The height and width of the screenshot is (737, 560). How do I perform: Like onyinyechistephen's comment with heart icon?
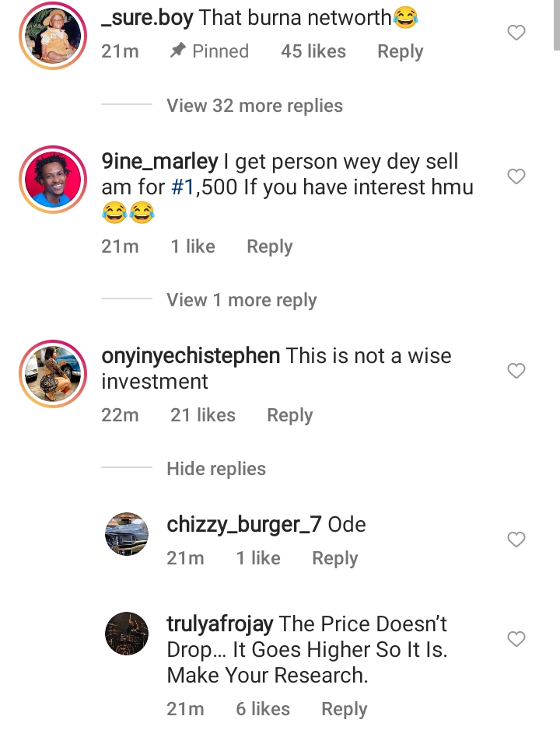tap(516, 371)
